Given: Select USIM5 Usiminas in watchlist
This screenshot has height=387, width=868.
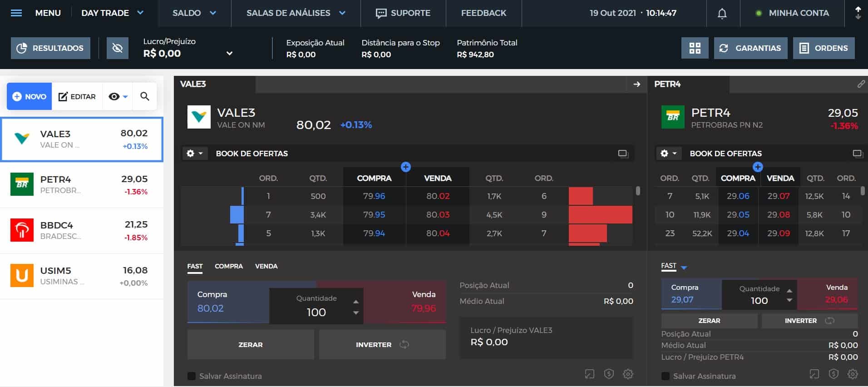Looking at the screenshot, I should click(82, 276).
